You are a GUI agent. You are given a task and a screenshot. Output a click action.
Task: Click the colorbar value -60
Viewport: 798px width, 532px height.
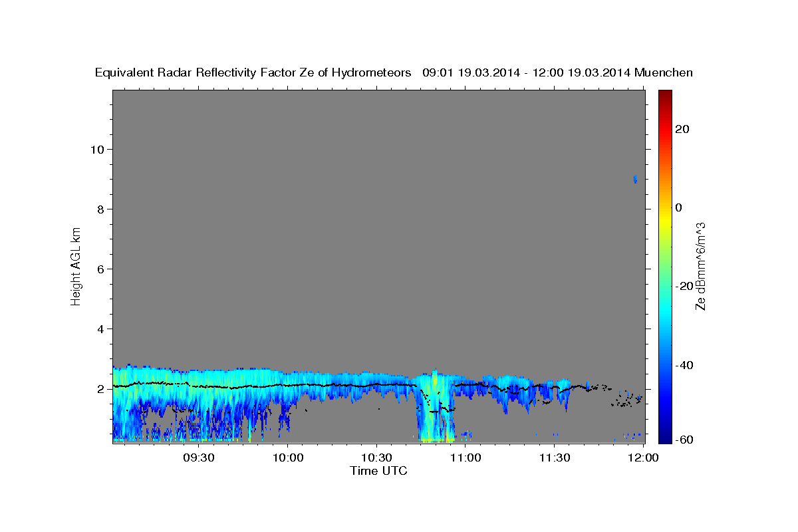[683, 439]
